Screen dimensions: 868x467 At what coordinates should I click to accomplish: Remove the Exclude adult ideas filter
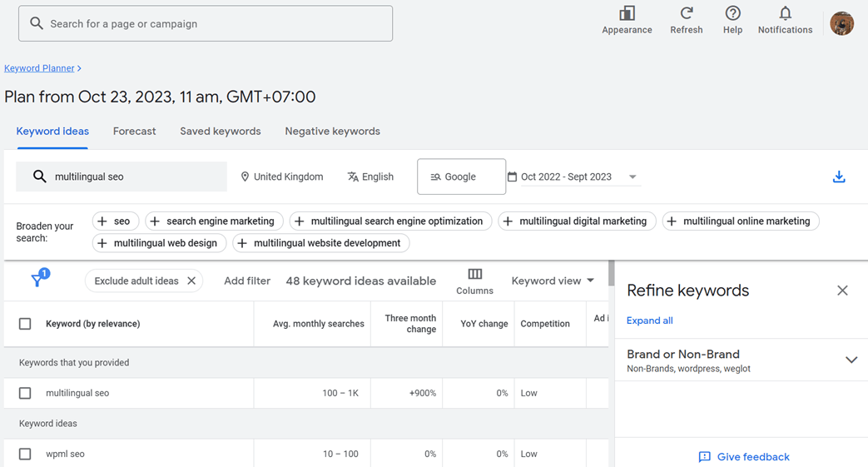tap(191, 281)
